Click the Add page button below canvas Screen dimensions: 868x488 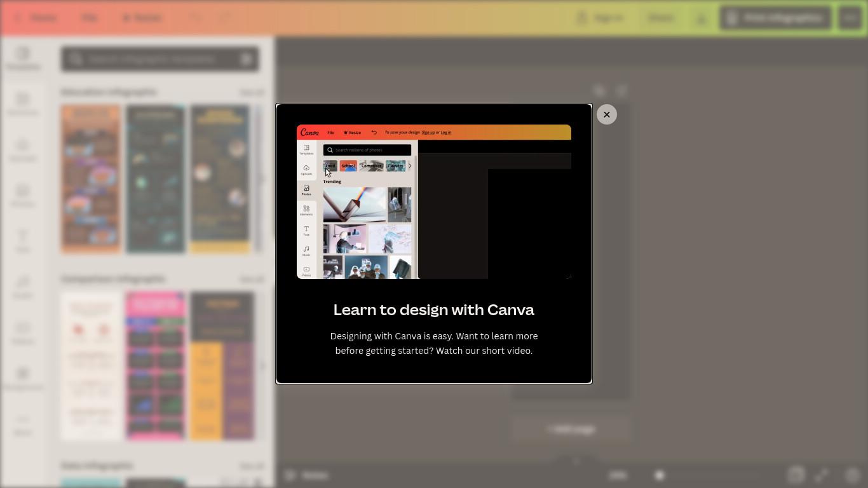pos(571,430)
